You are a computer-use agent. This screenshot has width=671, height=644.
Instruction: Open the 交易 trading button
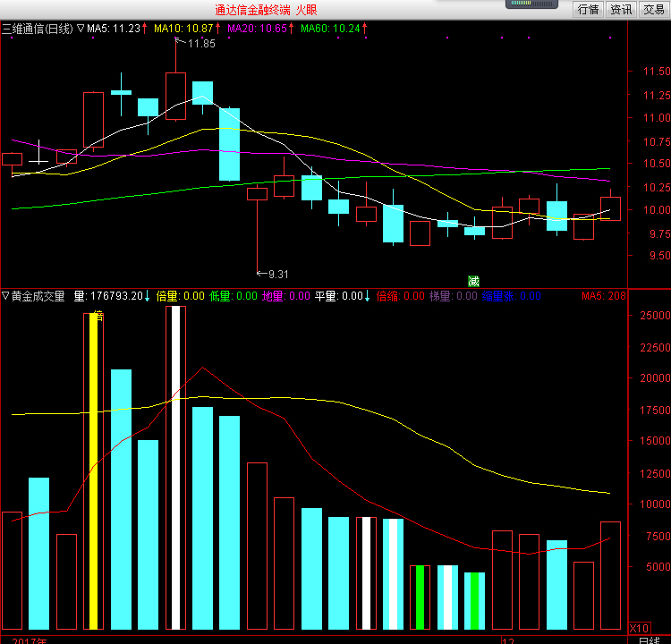[654, 9]
